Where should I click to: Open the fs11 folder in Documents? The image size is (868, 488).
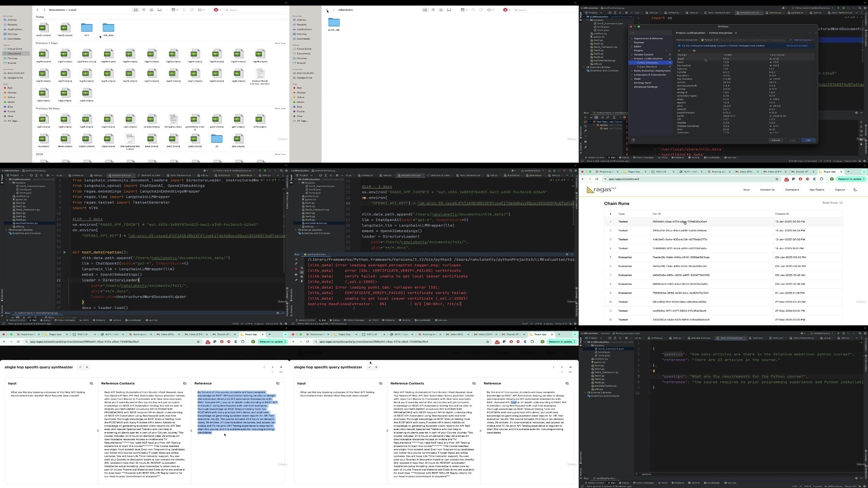click(87, 29)
